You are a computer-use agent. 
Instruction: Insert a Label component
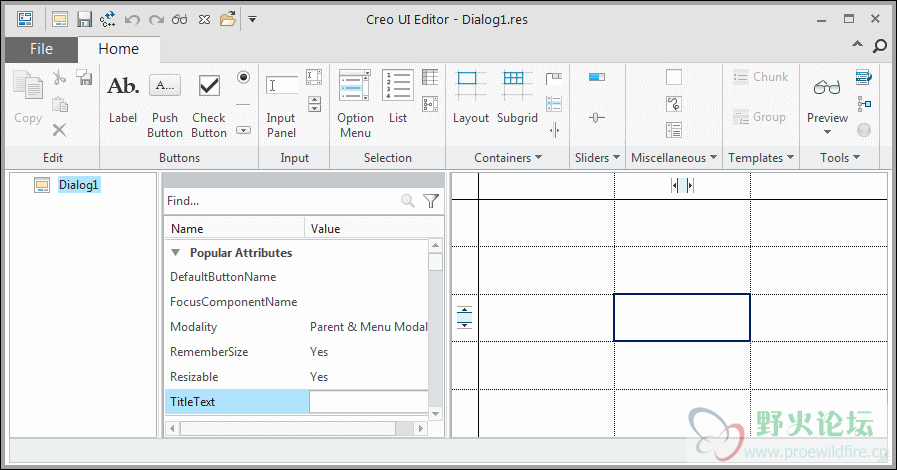[x=123, y=98]
